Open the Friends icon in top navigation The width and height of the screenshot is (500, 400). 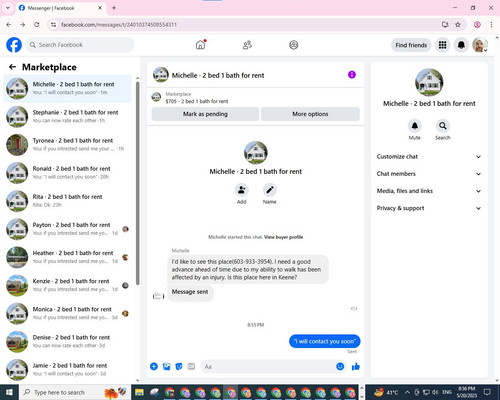(x=247, y=45)
